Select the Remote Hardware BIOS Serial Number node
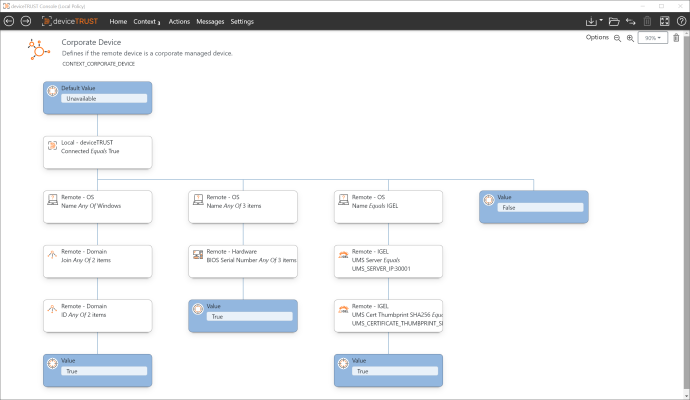Screen dimensions: 690x400 point(243,261)
